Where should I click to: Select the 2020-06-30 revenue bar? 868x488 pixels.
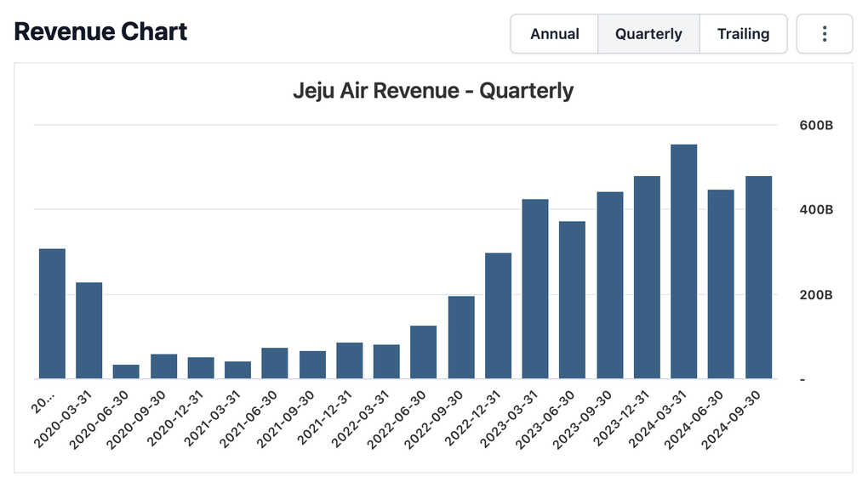(126, 372)
